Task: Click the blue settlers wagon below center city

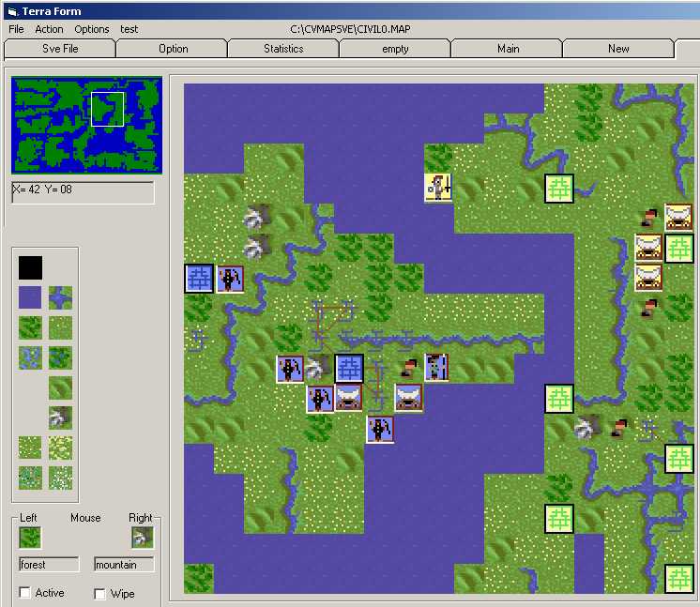Action: tap(349, 398)
